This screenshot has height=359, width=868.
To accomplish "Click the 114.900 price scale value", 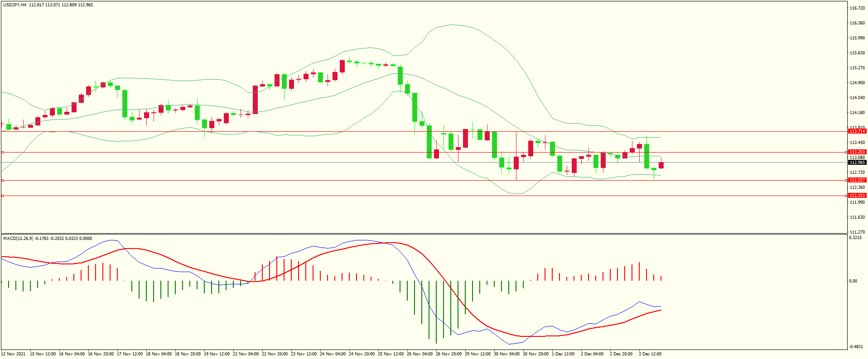I will coord(858,83).
